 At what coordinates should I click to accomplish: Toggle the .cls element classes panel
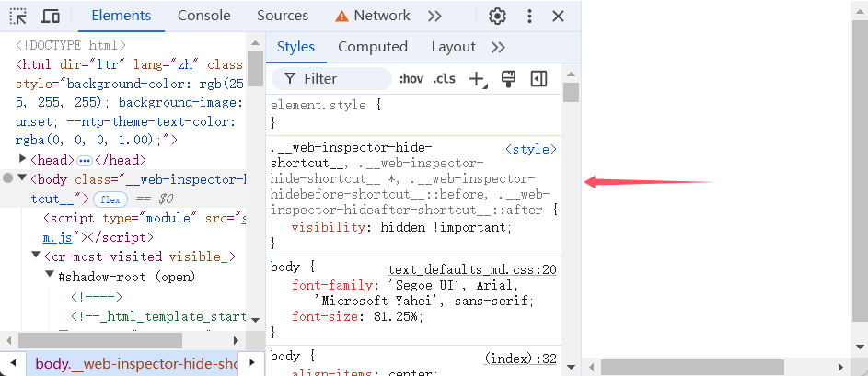click(444, 79)
